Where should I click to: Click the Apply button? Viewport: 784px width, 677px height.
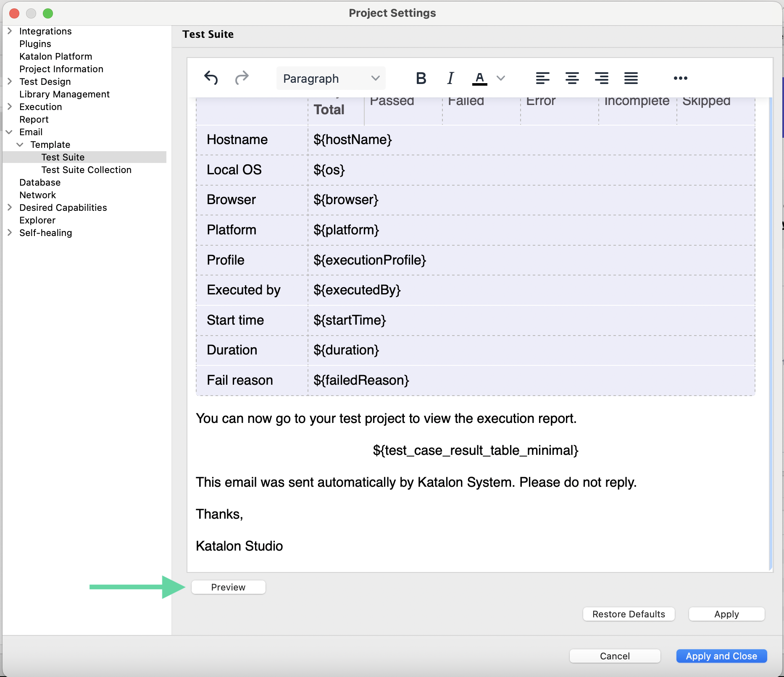click(726, 614)
